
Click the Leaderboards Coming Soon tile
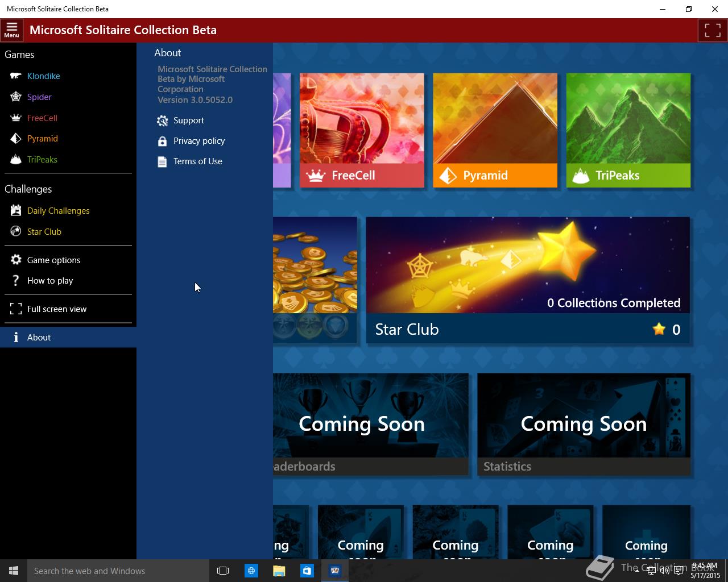371,424
